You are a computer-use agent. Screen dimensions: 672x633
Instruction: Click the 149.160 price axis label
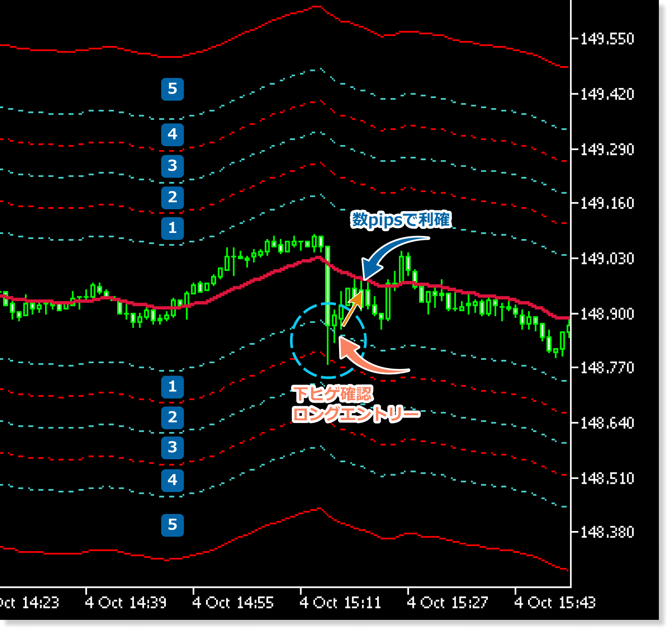point(607,204)
